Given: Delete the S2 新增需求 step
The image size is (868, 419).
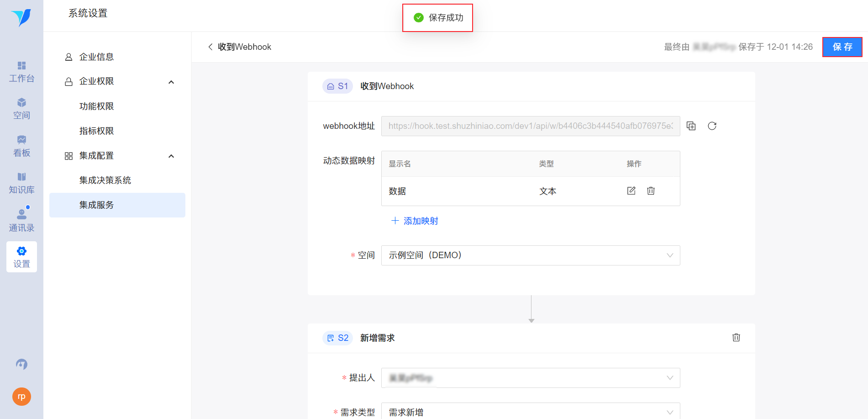Looking at the screenshot, I should [x=736, y=338].
